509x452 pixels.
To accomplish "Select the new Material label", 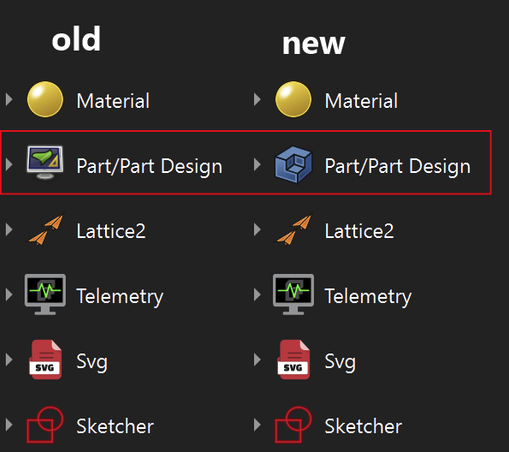I will (361, 101).
